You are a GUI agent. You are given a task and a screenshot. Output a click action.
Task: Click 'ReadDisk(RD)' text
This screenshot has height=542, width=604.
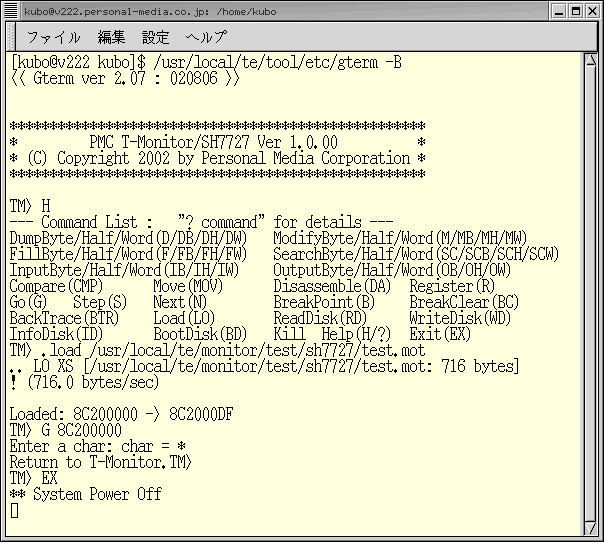coord(320,318)
